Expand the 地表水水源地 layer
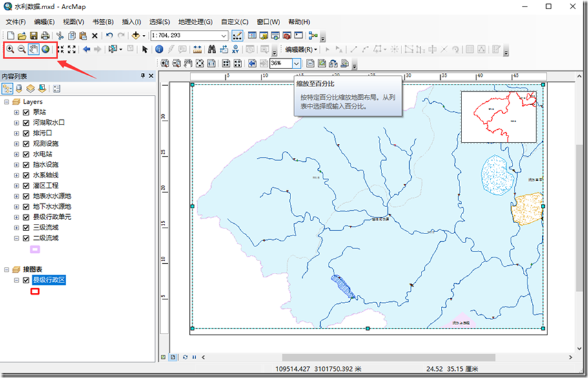Viewport: 588px width, 378px height. (16, 196)
